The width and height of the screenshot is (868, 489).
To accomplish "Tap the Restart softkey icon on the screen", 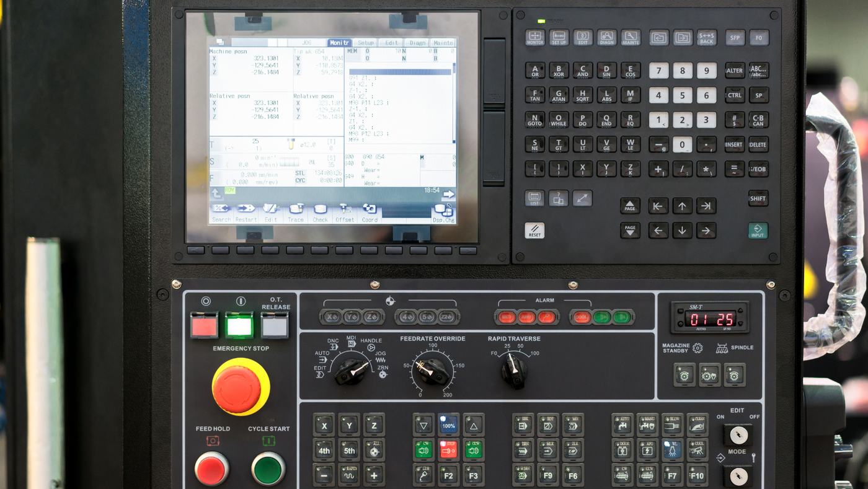I will coord(246,208).
